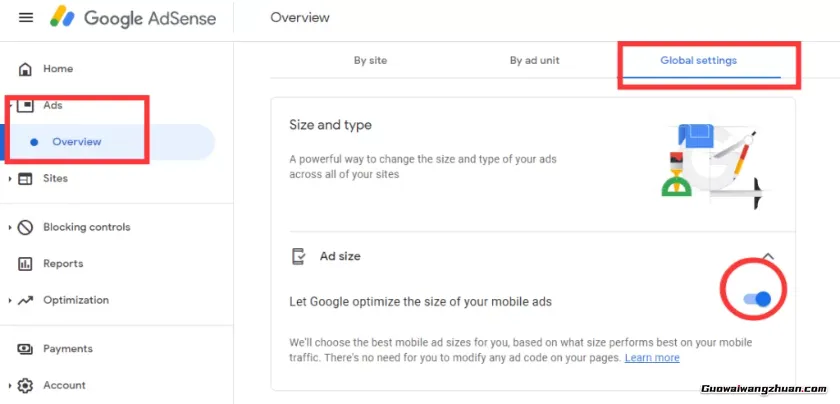Click the Reports bar chart icon

[x=25, y=264]
